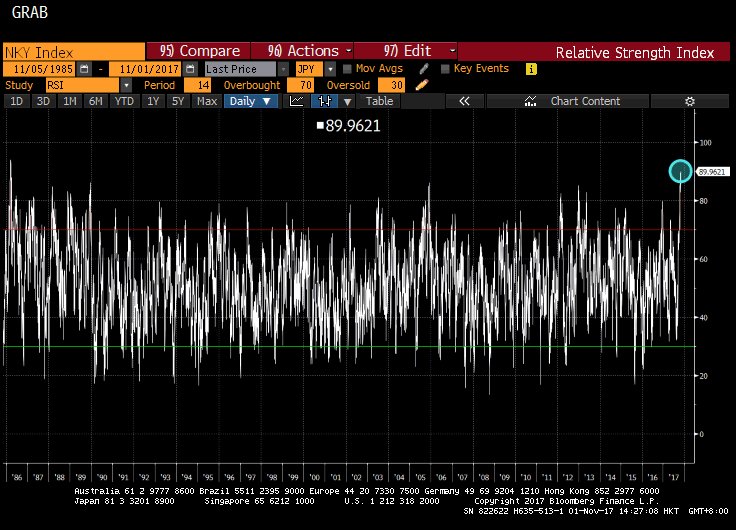Expand the chart type dropdown arrow
Viewport: 736px width, 530px height.
click(x=347, y=101)
